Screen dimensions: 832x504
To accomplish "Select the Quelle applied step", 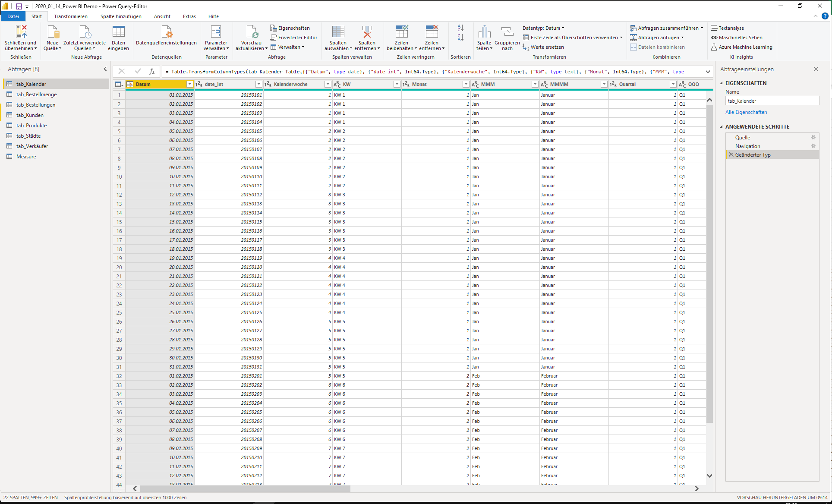I will click(x=772, y=137).
